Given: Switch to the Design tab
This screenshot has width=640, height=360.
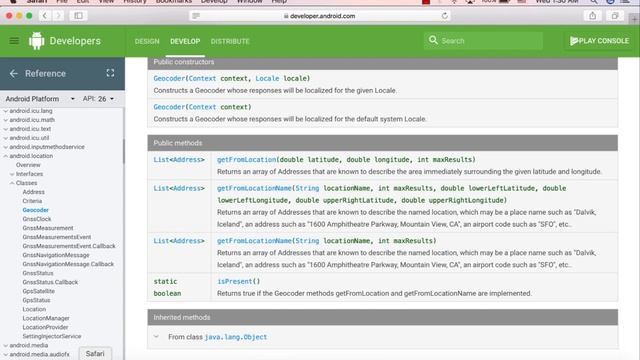Looking at the screenshot, I should 147,41.
